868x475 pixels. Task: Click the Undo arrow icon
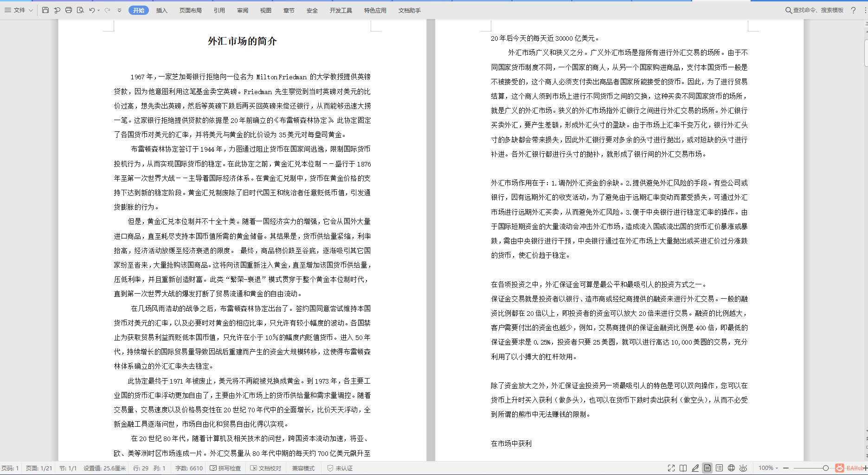[92, 10]
